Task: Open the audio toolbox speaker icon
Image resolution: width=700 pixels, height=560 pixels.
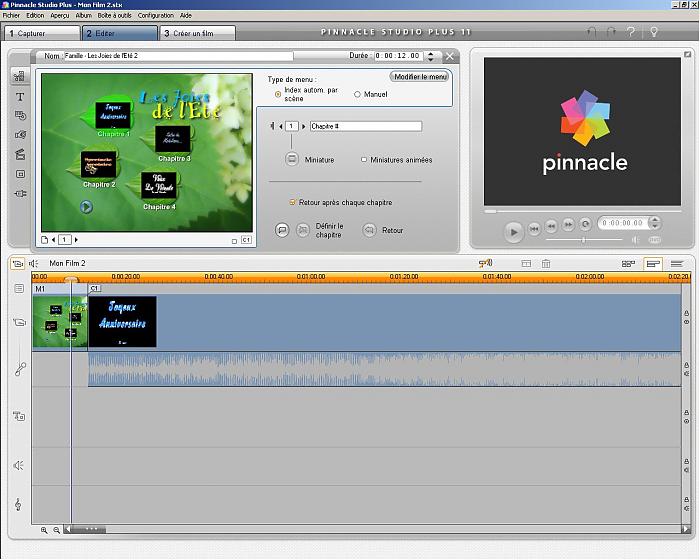Action: coord(34,263)
